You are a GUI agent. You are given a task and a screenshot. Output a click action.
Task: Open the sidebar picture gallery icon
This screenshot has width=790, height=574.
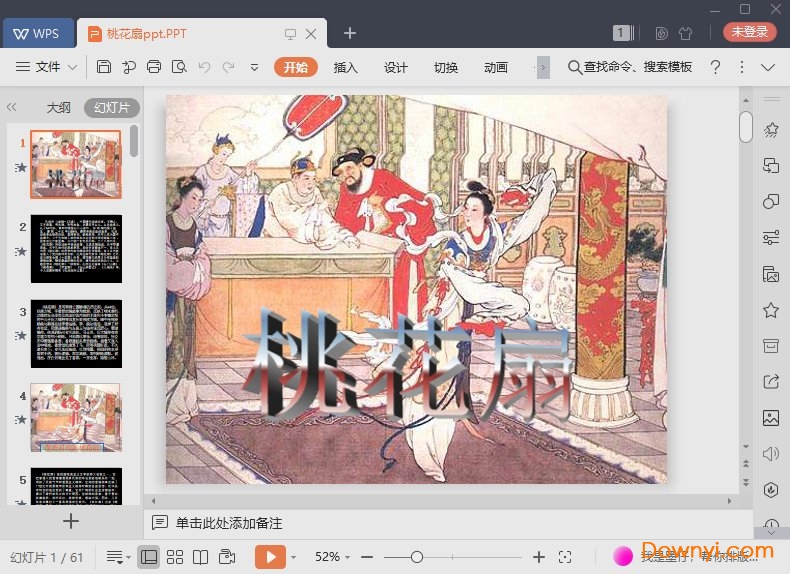(771, 274)
